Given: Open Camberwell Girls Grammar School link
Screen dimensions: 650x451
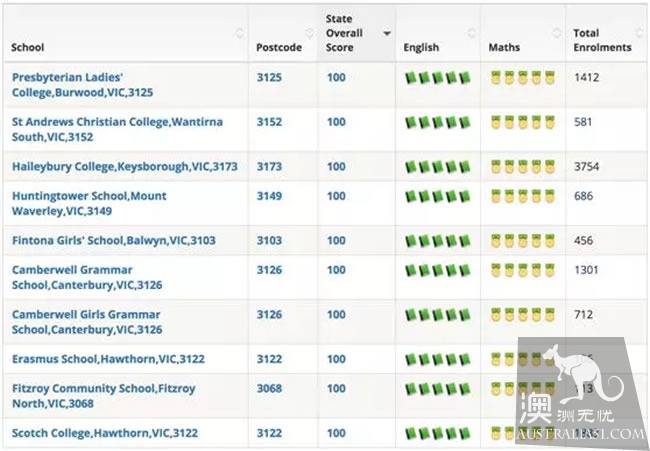Looking at the screenshot, I should click(87, 322).
